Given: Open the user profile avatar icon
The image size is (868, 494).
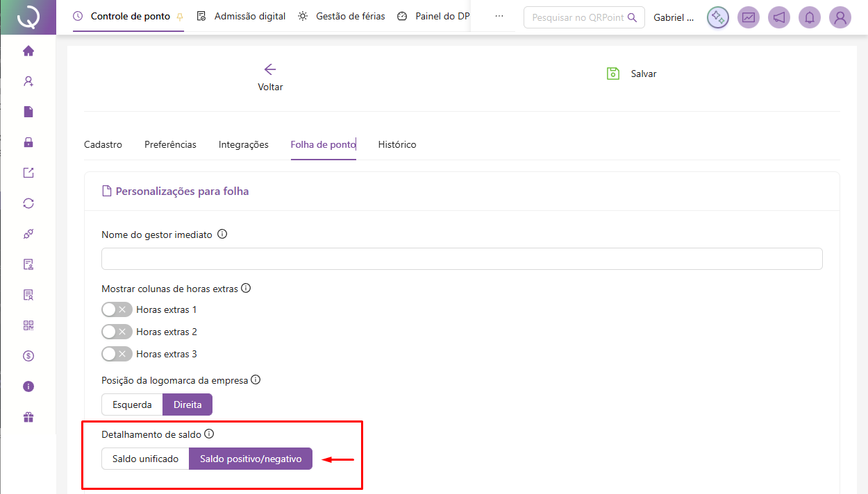Looking at the screenshot, I should (x=840, y=17).
